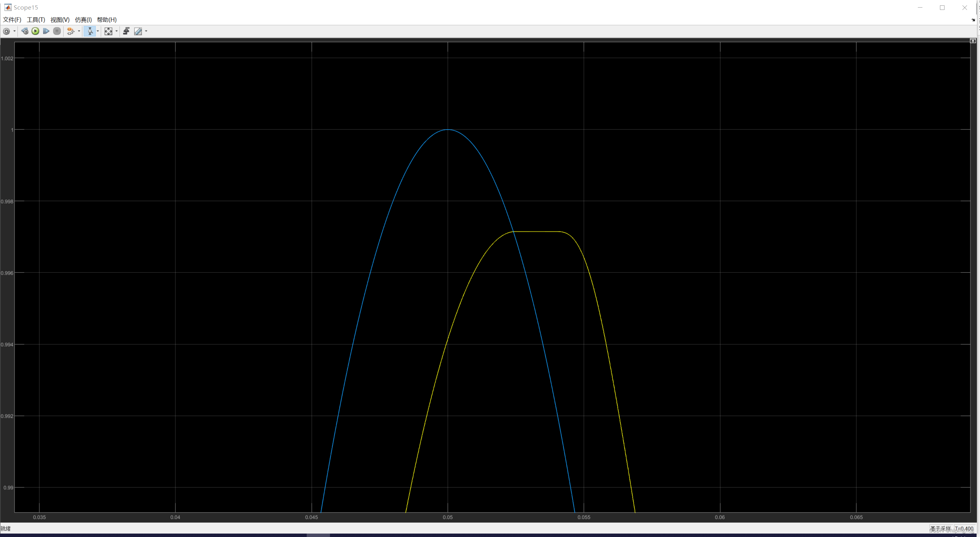
Task: Click the Scale axes limits icon
Action: tap(108, 31)
